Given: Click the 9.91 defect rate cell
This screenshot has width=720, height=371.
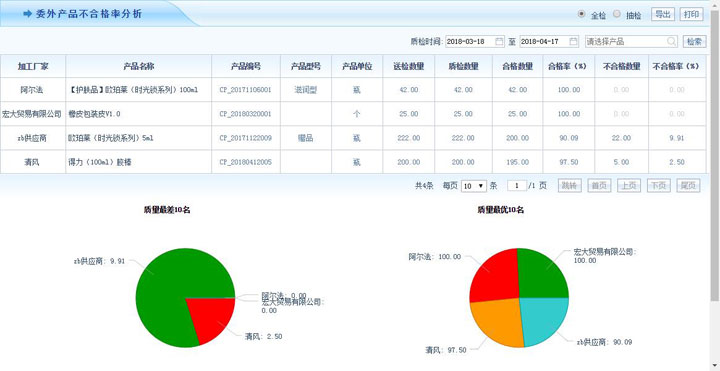Looking at the screenshot, I should 677,138.
